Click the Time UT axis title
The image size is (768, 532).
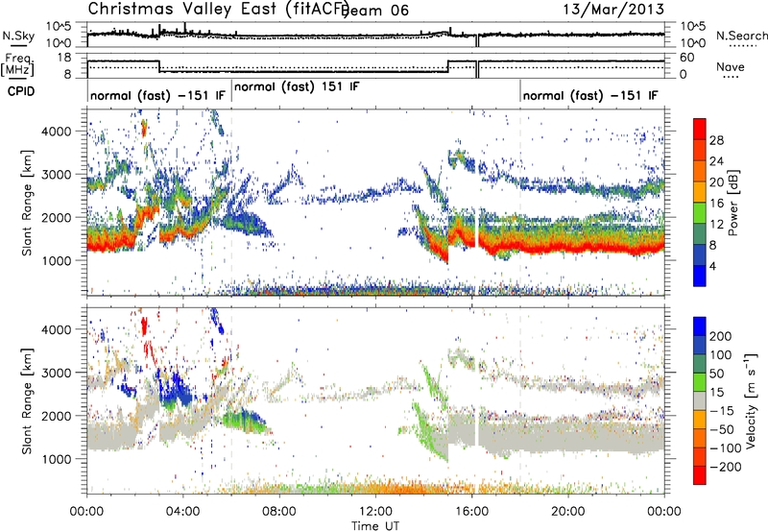click(x=375, y=526)
